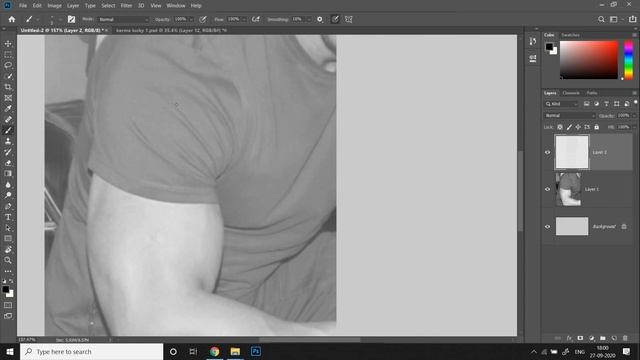Open smoothing options gear icon

point(320,19)
